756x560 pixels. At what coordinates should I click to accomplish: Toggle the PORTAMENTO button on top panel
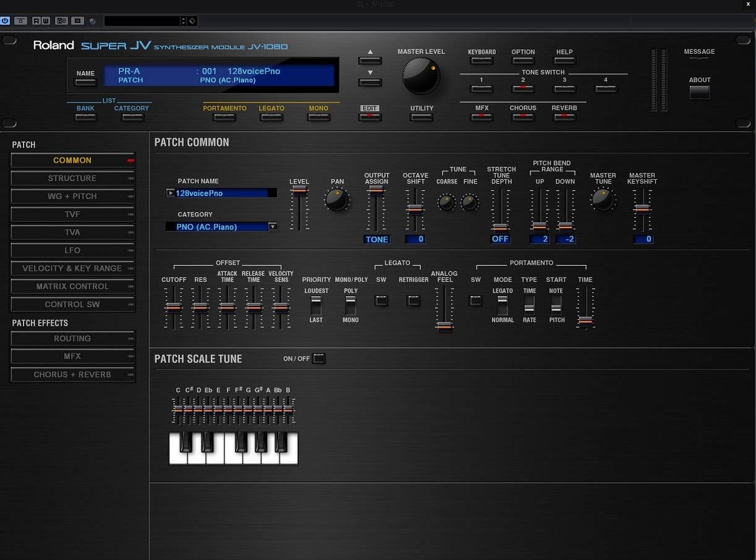tap(225, 117)
